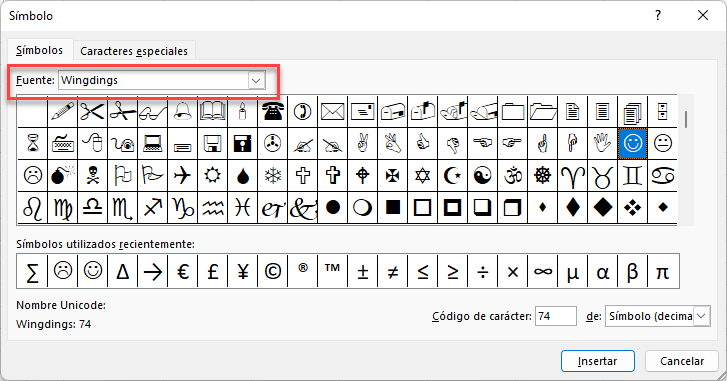727x381 pixels.
Task: Pick the envelope symbol
Action: (x=333, y=112)
